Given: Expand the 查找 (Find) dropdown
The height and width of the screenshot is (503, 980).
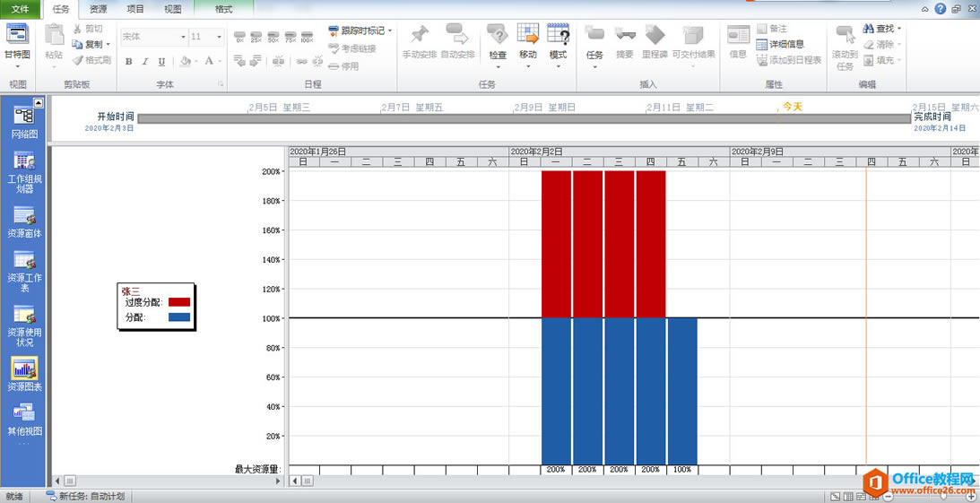Looking at the screenshot, I should click(899, 29).
